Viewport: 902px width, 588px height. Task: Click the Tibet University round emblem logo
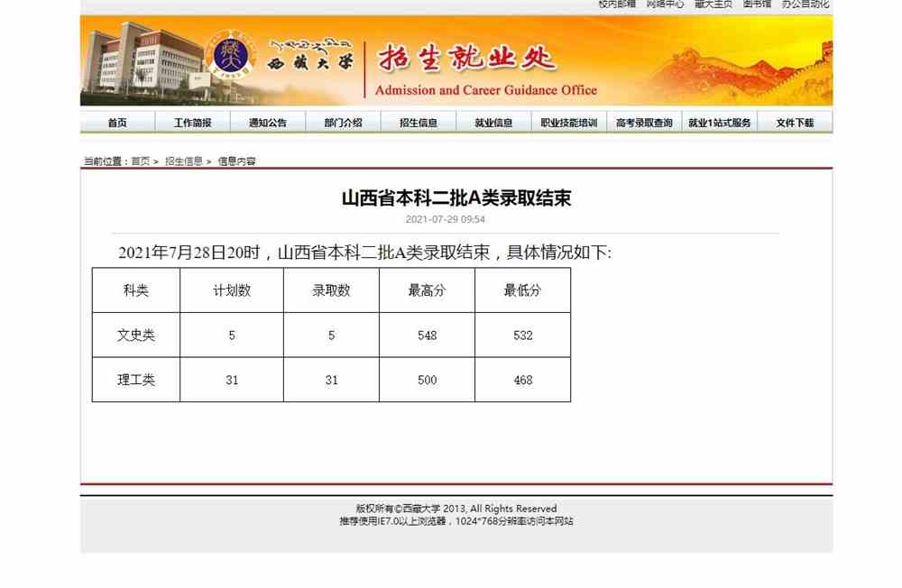(x=231, y=55)
